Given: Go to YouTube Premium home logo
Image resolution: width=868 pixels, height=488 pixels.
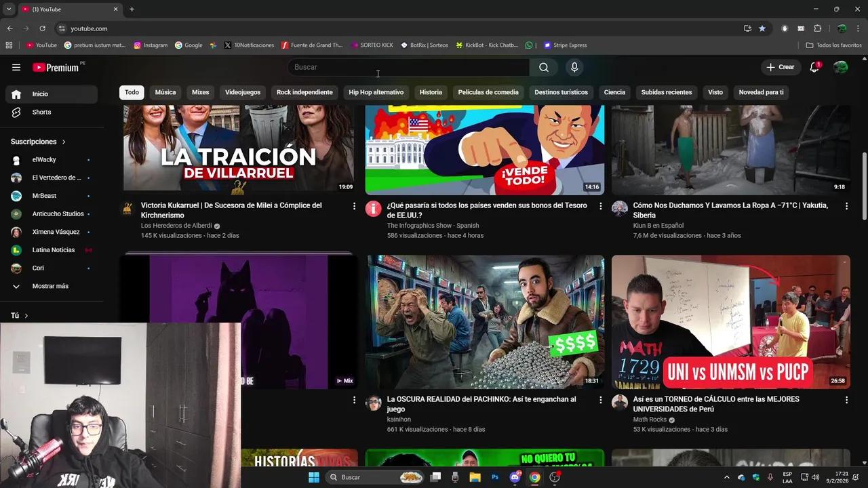Looking at the screenshot, I should 56,67.
